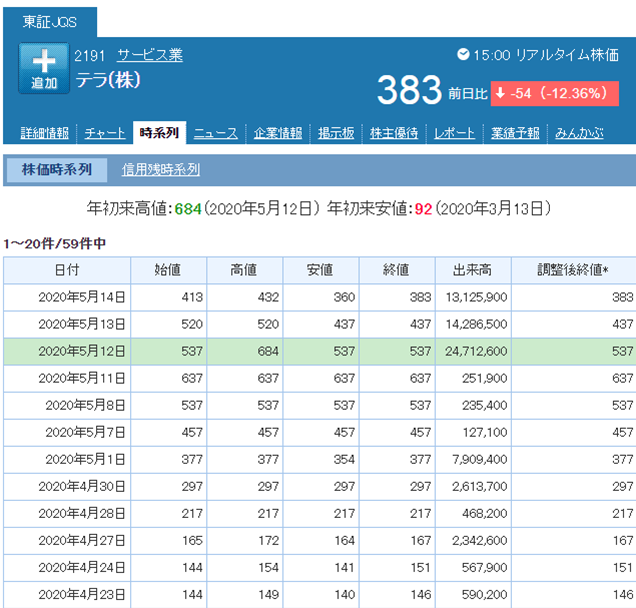The width and height of the screenshot is (636, 608).
Task: Click the volume 13,125,900 cell
Action: 473,298
